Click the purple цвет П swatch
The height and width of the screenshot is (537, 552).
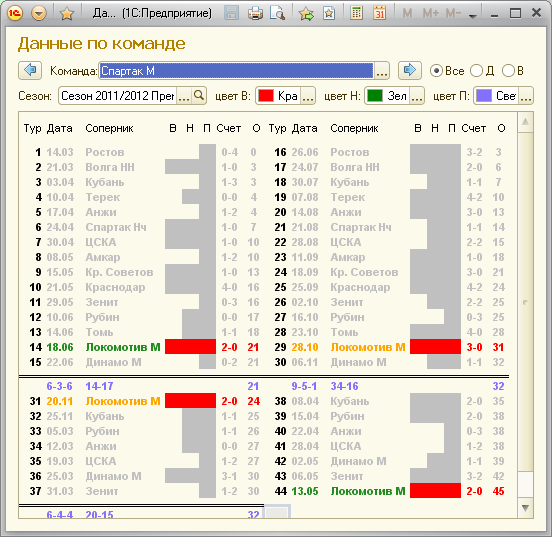(x=484, y=96)
